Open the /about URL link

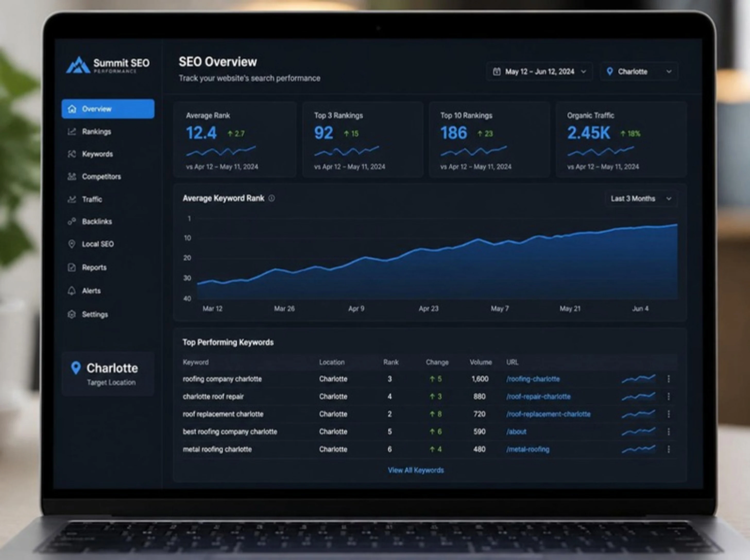pyautogui.click(x=516, y=432)
